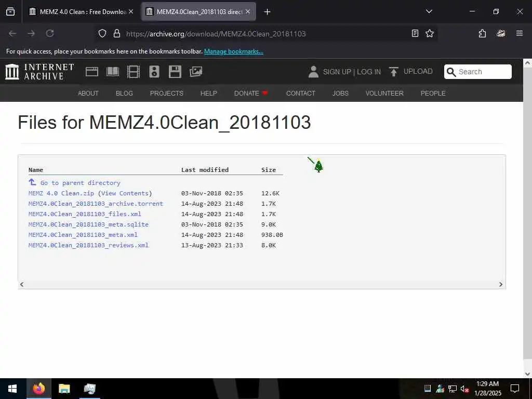Expand the list all tabs dropdown
This screenshot has height=399, width=532.
(x=429, y=11)
